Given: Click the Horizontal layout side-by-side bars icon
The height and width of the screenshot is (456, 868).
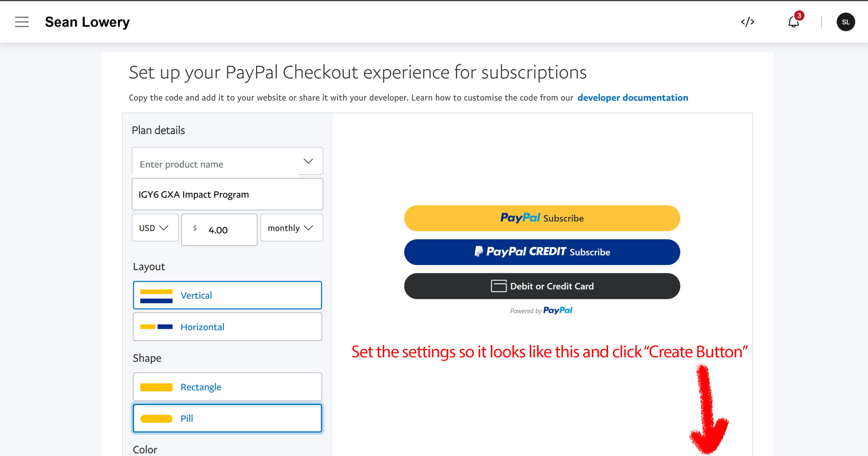Looking at the screenshot, I should (x=156, y=327).
